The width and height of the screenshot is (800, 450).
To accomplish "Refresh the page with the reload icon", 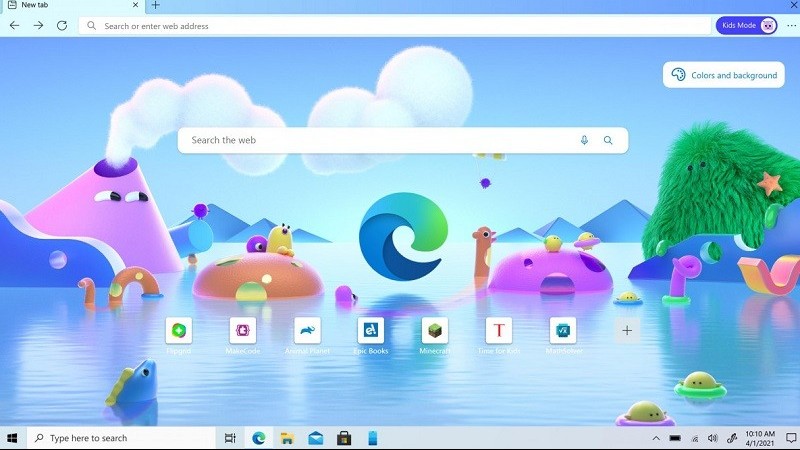I will (62, 26).
